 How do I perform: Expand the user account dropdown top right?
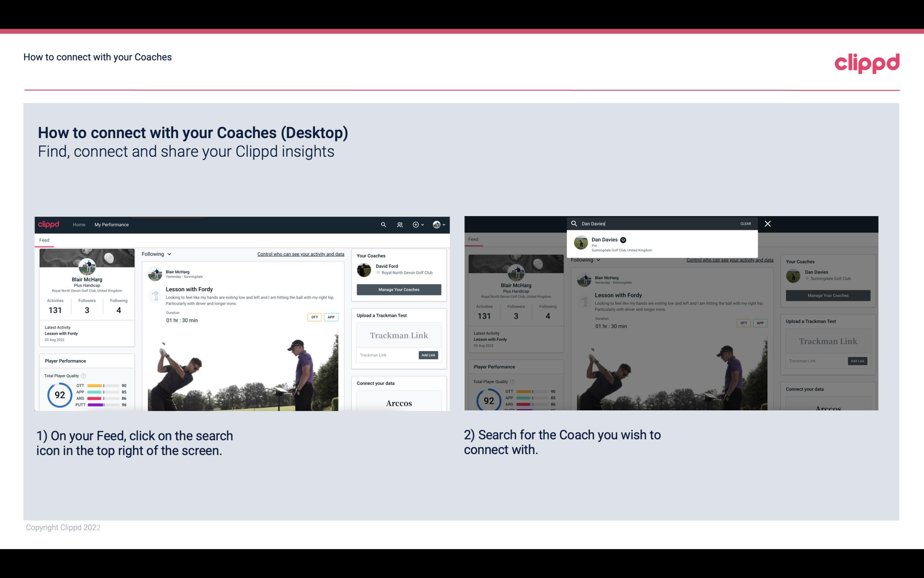[x=440, y=224]
